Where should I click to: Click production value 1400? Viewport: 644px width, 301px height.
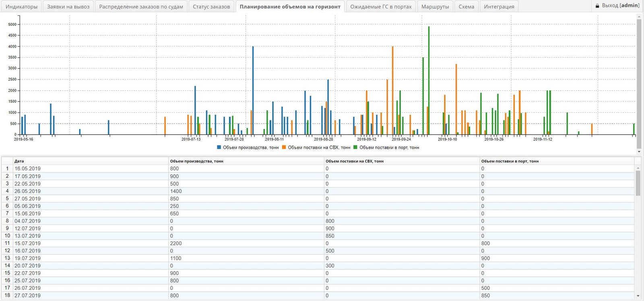tap(246, 191)
